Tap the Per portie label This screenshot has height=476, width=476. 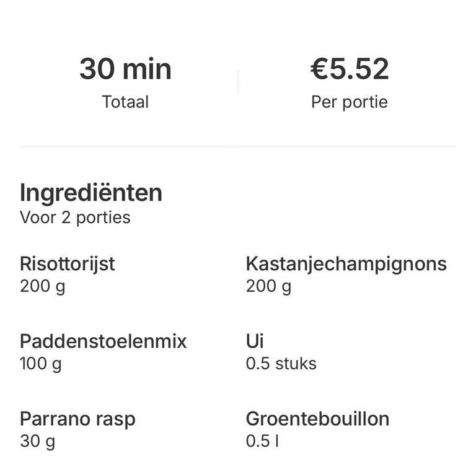pyautogui.click(x=350, y=102)
